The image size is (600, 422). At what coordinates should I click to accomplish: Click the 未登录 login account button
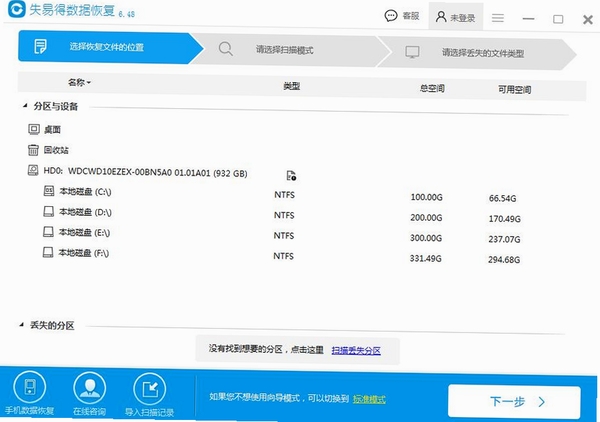tap(455, 17)
